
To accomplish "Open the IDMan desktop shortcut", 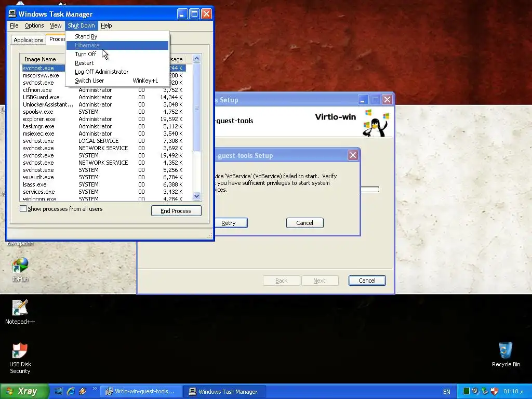I will pos(20,270).
